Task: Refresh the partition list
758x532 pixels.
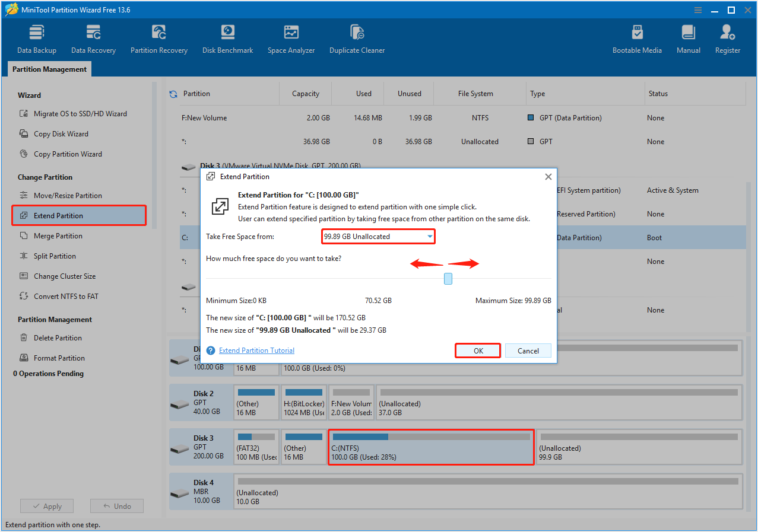Action: pyautogui.click(x=172, y=93)
